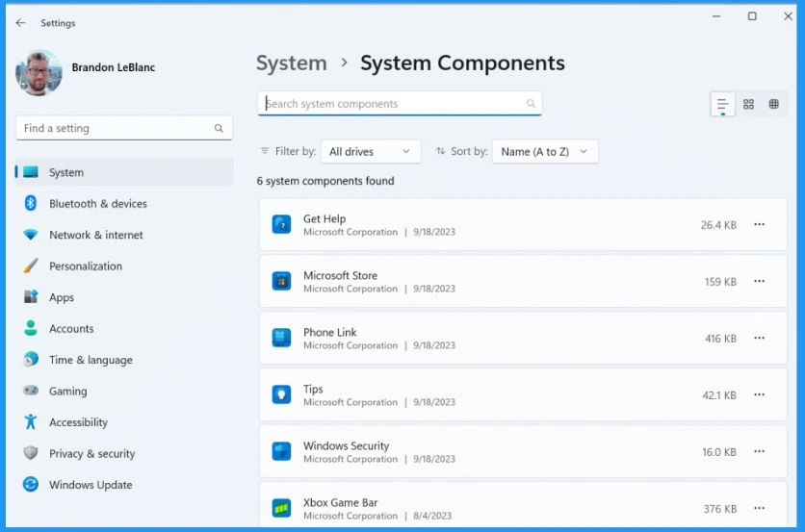Screen dimensions: 805x532
Task: Maximize the Settings window
Action: [x=752, y=16]
